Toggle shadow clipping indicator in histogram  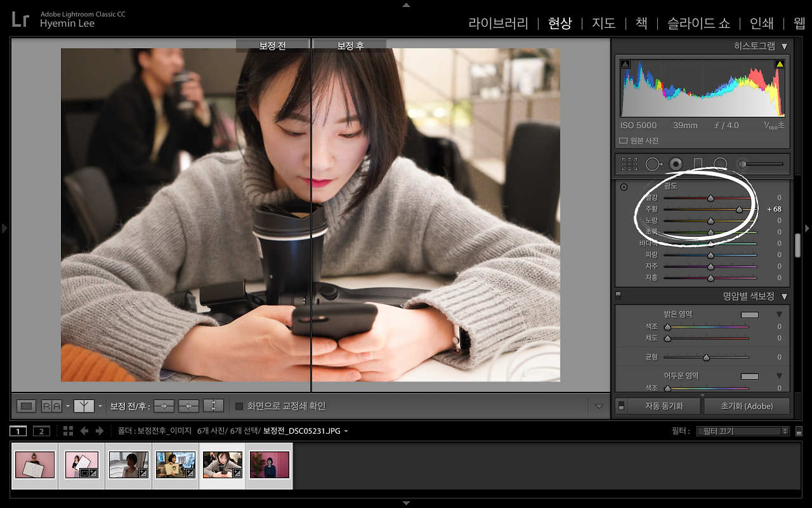(625, 63)
